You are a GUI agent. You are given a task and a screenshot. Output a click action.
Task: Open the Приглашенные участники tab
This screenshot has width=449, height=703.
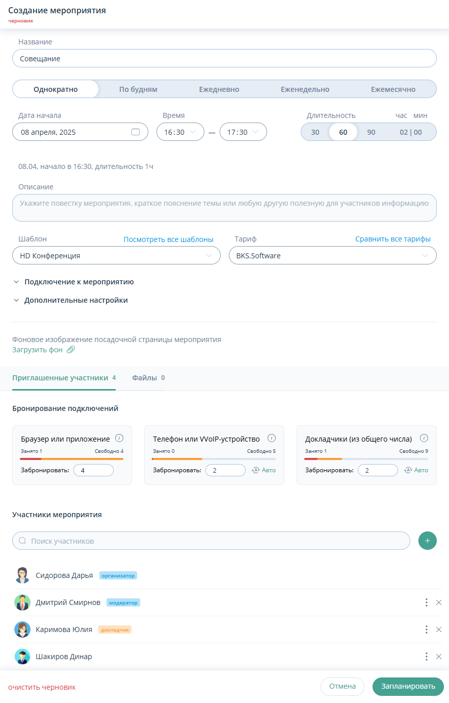point(64,378)
